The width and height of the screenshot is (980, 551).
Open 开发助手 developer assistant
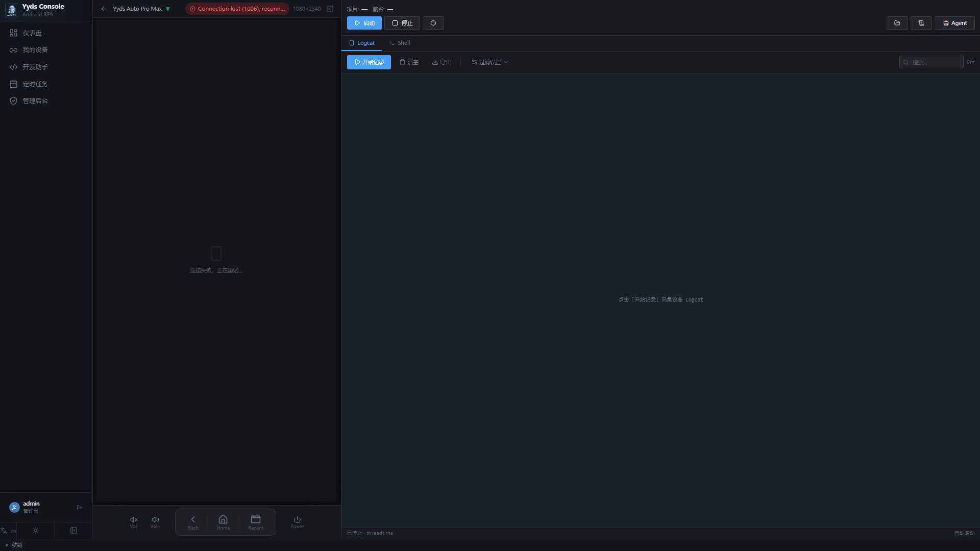[46, 67]
